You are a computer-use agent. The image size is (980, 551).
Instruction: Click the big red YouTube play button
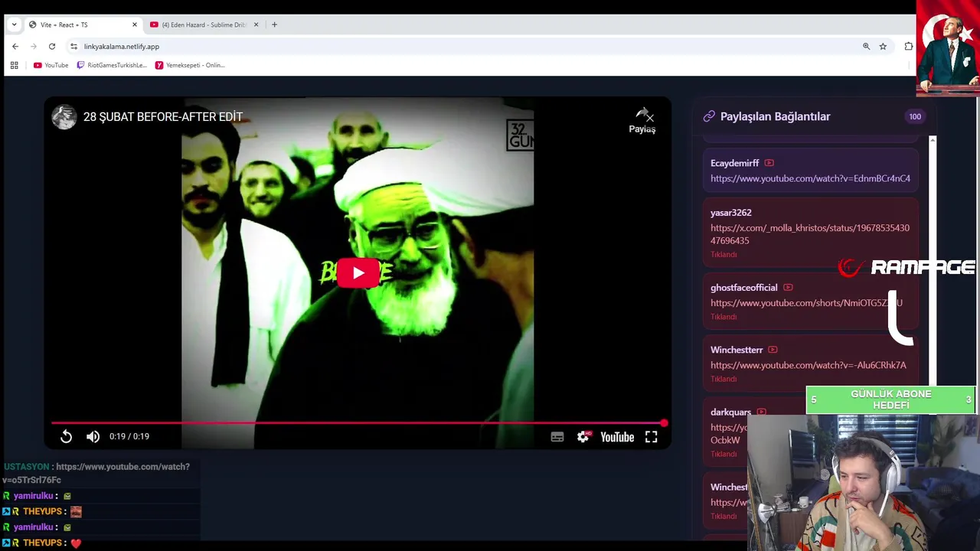[358, 273]
